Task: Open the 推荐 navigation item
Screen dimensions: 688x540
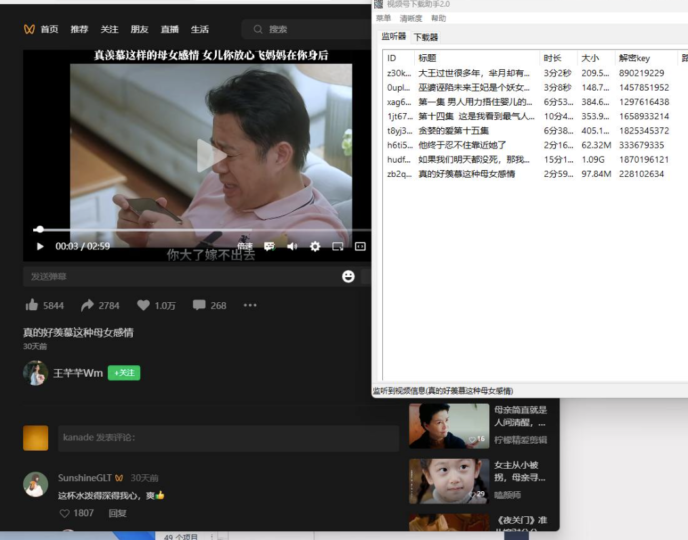Action: [x=79, y=30]
